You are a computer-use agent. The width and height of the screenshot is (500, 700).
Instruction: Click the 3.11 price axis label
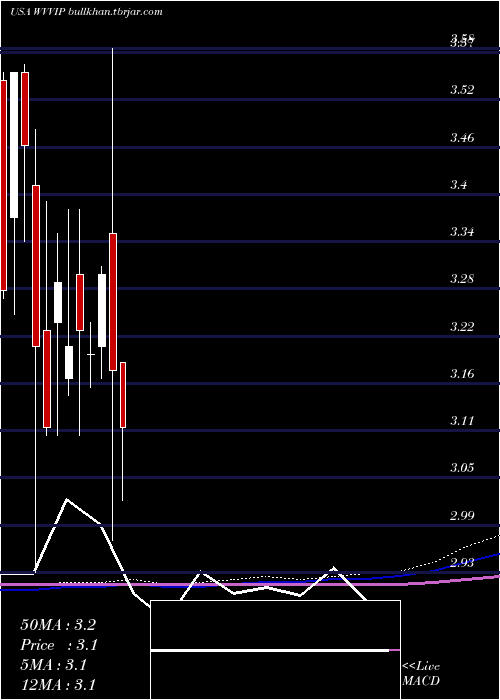tap(462, 421)
